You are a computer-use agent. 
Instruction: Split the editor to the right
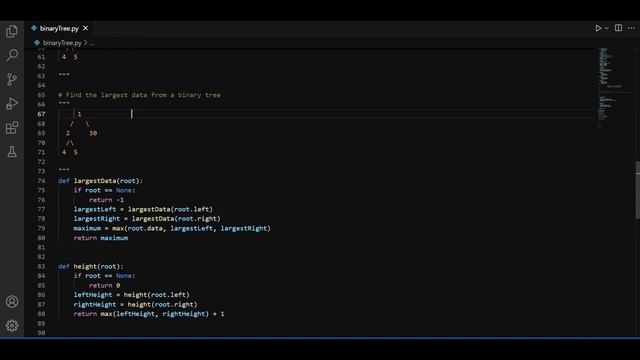point(618,28)
